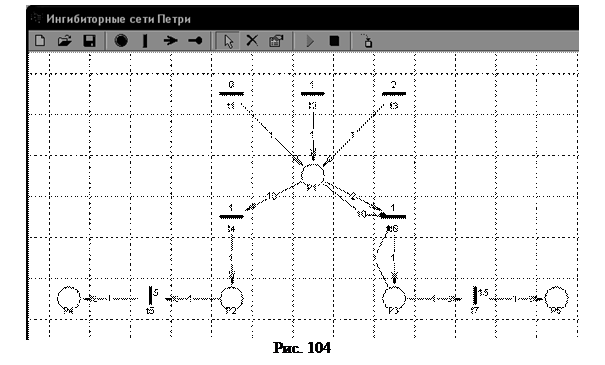This screenshot has width=605, height=365.
Task: Click the token drop step icon
Action: click(367, 41)
